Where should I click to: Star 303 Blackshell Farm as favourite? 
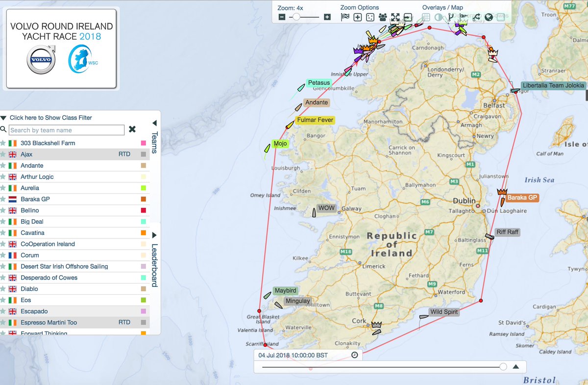(x=3, y=143)
